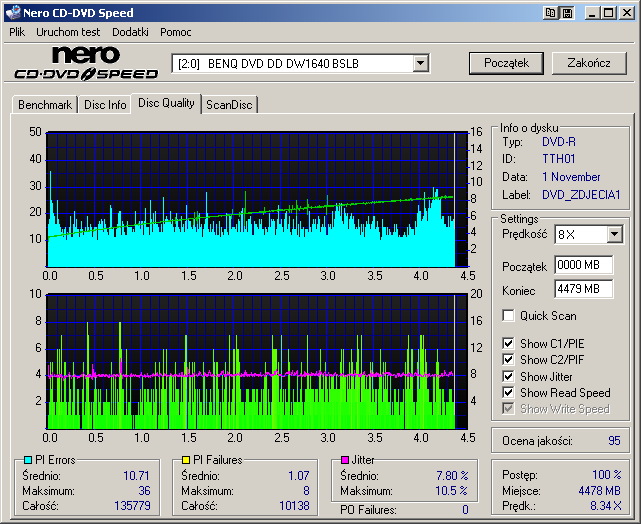Toggle the Quick Scan checkbox
This screenshot has width=641, height=524.
508,316
